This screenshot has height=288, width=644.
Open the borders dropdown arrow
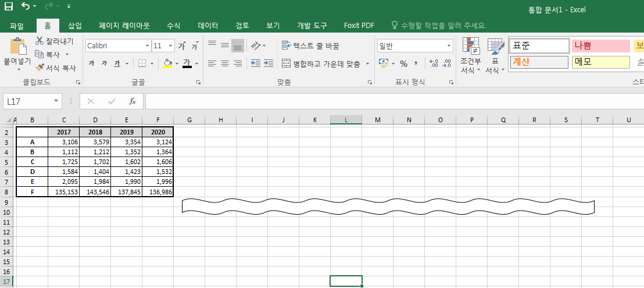click(152, 63)
